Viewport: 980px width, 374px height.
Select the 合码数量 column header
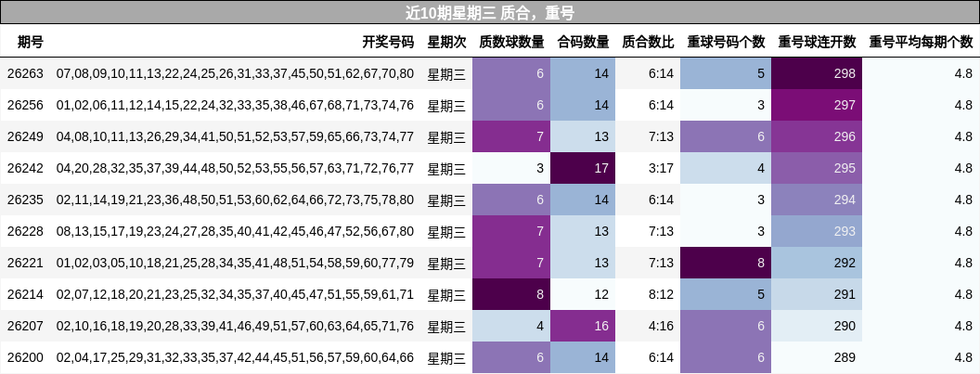pyautogui.click(x=583, y=42)
